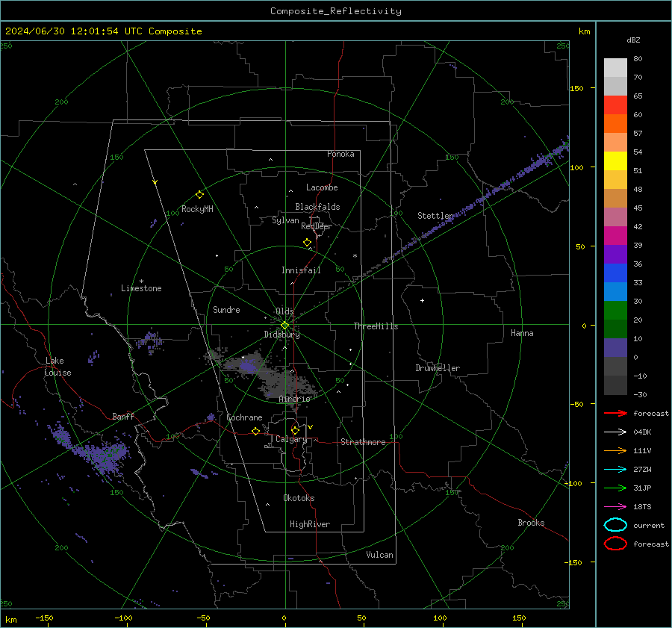This screenshot has height=628, width=672.
Task: Click the Ponoka town label
Action: (340, 154)
